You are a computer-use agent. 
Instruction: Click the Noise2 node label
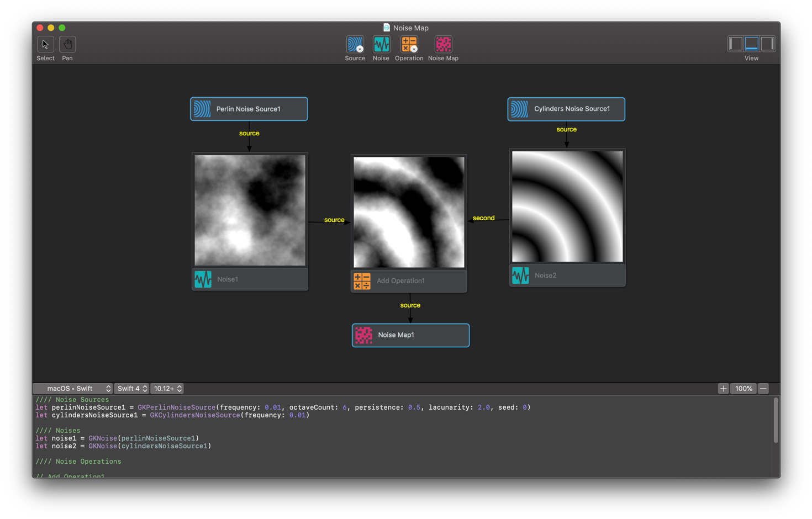coord(545,276)
